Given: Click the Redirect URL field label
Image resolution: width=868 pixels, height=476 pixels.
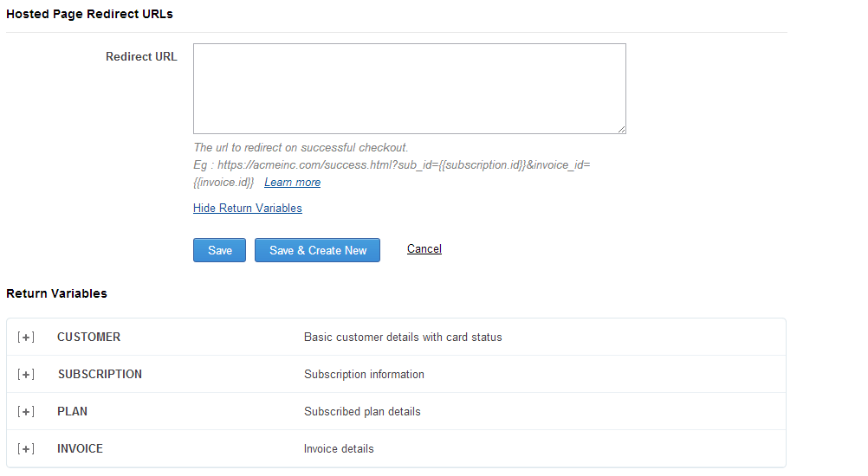Looking at the screenshot, I should tap(141, 57).
